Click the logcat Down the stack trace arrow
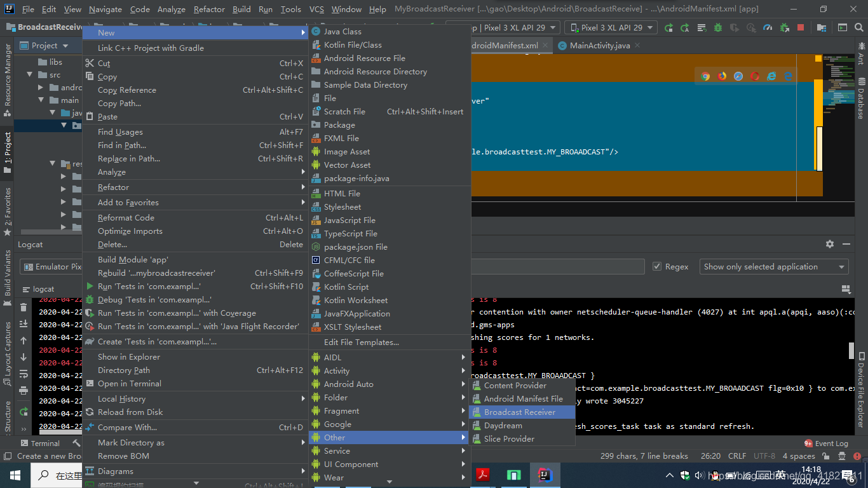 click(24, 357)
